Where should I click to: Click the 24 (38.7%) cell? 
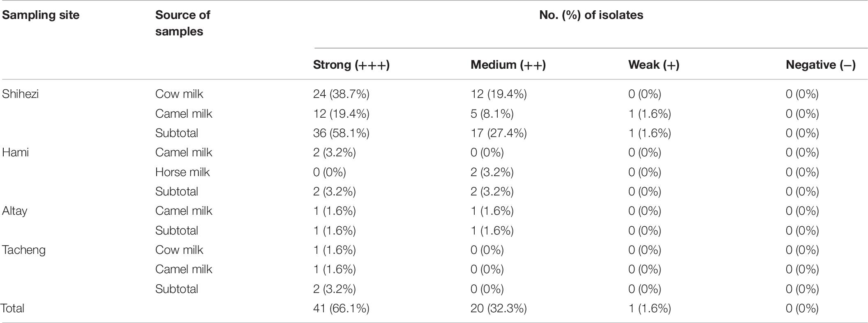click(341, 94)
